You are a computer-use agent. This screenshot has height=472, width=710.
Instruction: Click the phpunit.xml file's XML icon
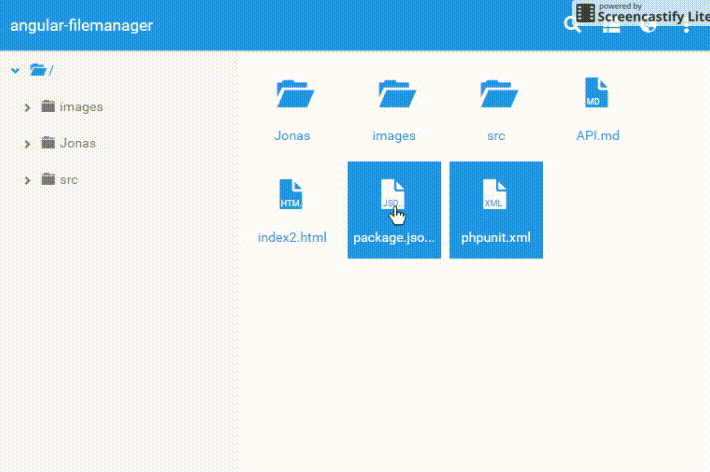[x=494, y=194]
